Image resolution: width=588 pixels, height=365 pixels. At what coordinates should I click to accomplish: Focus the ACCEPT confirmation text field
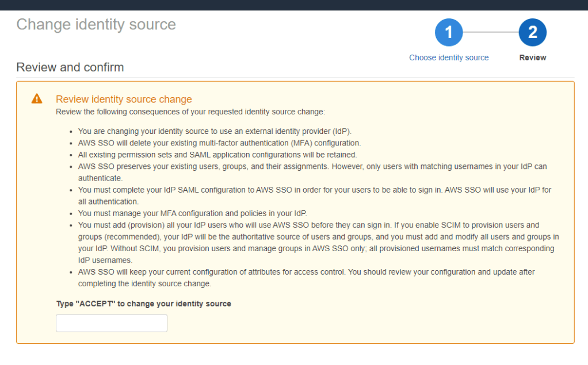pos(111,323)
